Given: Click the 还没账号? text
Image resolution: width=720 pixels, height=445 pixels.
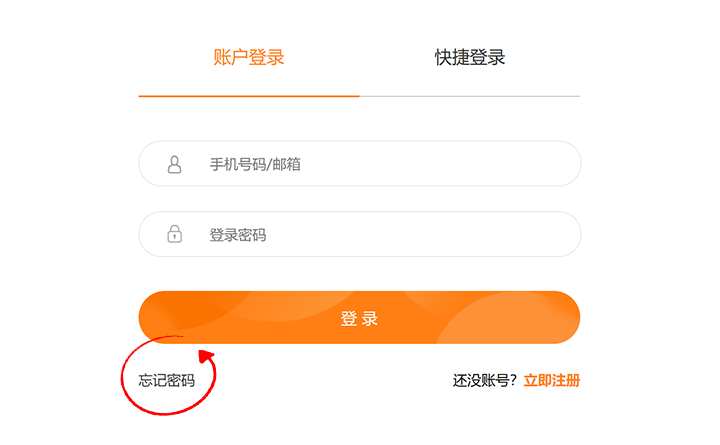Looking at the screenshot, I should (485, 380).
